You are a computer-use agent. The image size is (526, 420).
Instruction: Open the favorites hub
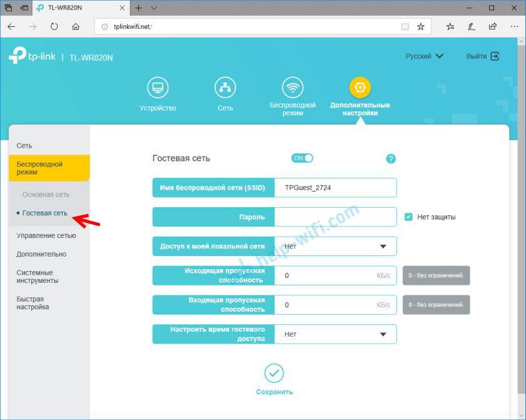pos(450,26)
